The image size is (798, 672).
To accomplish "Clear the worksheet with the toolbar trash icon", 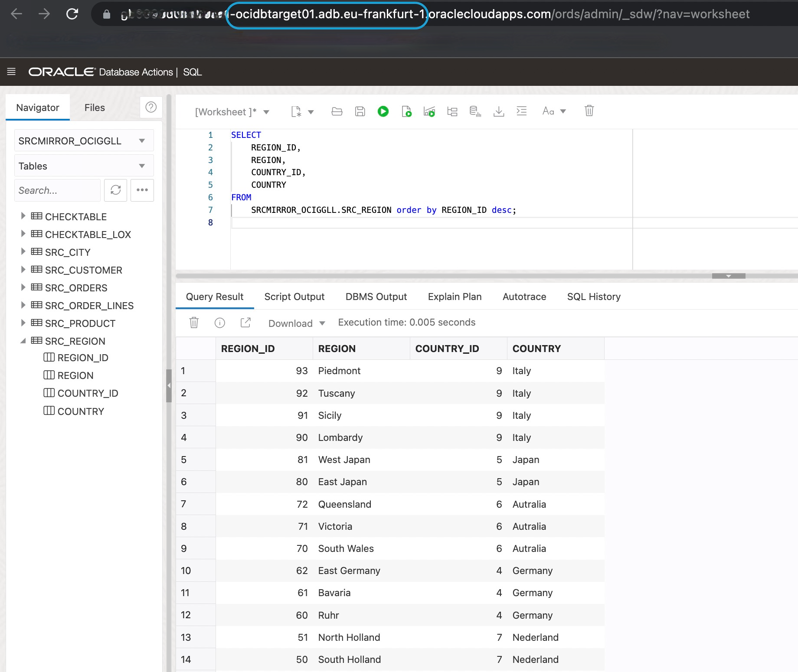I will tap(589, 111).
